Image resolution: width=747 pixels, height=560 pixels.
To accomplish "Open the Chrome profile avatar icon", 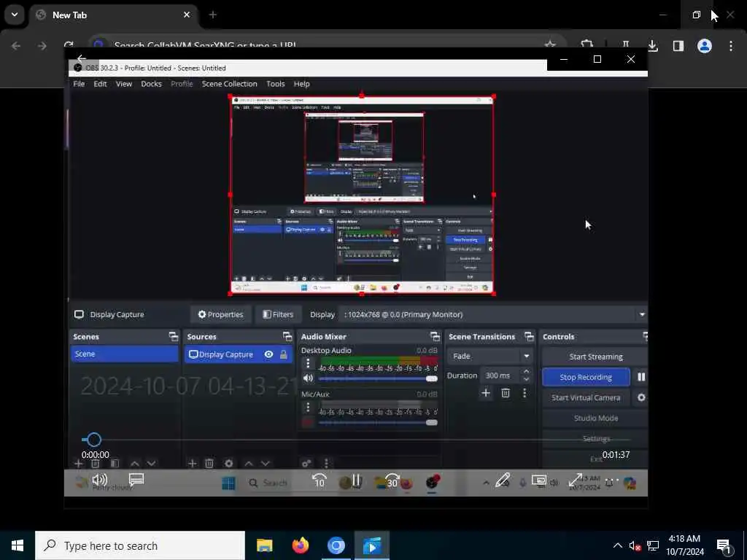I will [x=704, y=46].
